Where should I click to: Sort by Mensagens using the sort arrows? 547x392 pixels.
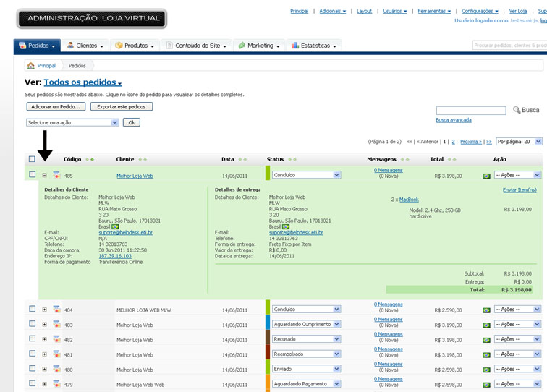coord(404,159)
